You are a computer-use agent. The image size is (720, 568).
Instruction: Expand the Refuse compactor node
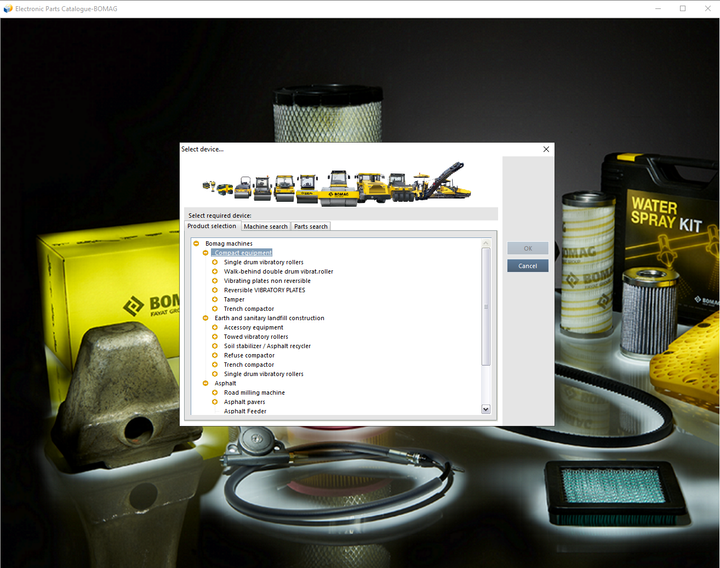coord(214,355)
